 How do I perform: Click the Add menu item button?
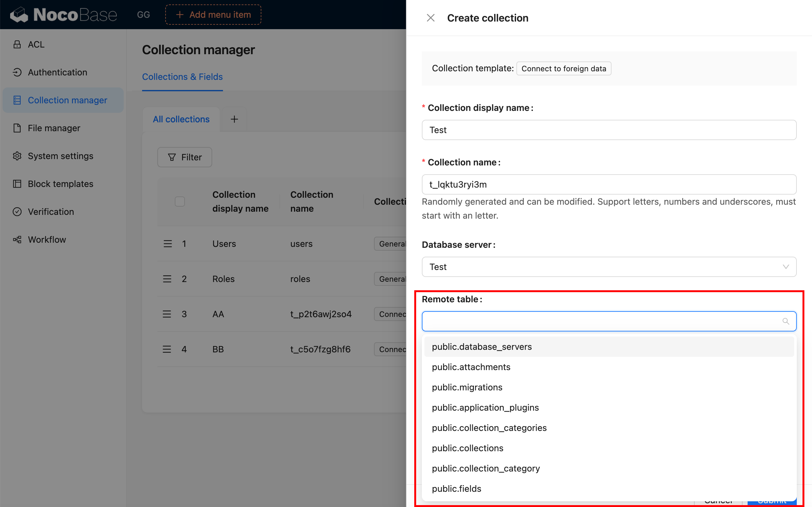[x=213, y=15]
